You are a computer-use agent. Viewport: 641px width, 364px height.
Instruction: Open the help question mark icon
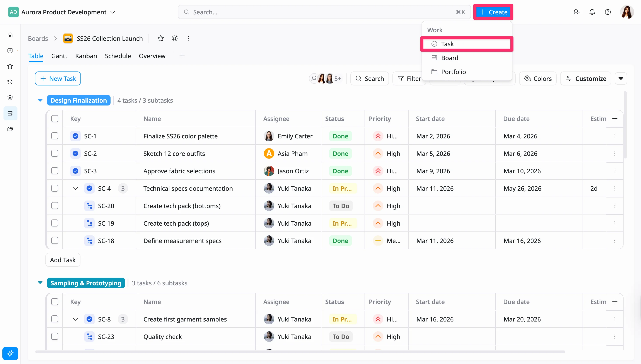click(x=608, y=12)
